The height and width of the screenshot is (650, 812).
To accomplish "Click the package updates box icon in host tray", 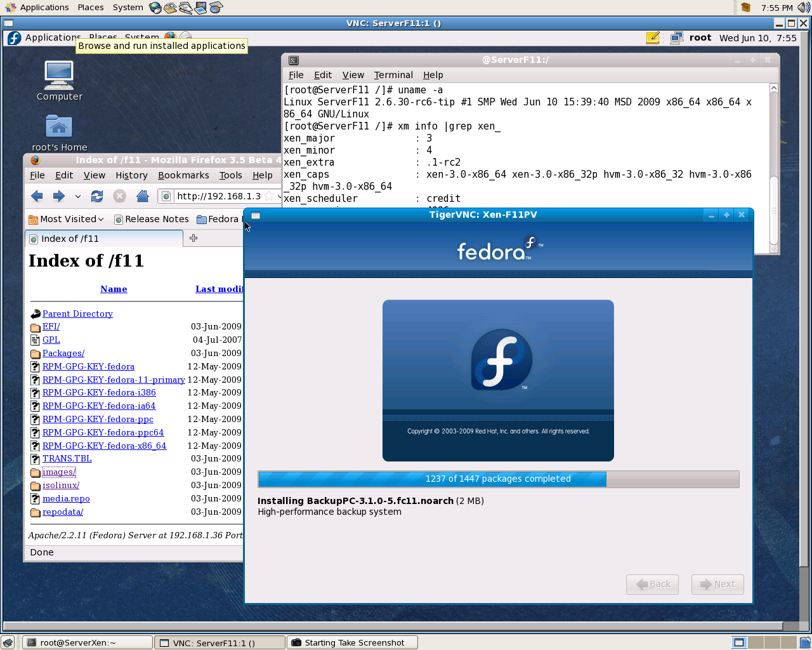I will 746,8.
